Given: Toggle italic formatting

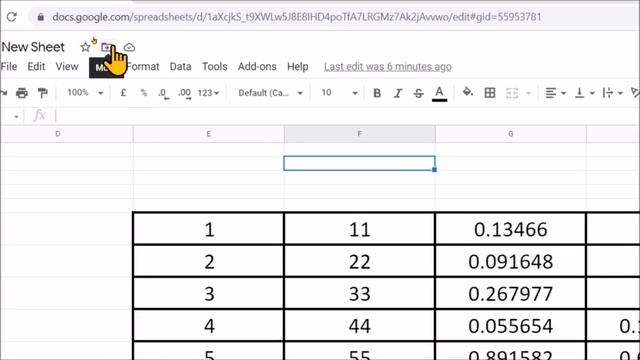Looking at the screenshot, I should [x=398, y=93].
